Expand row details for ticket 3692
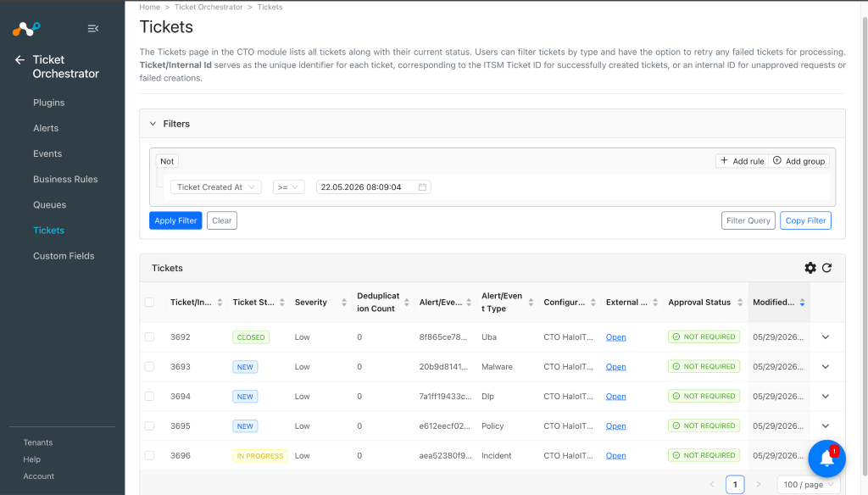 (x=826, y=337)
